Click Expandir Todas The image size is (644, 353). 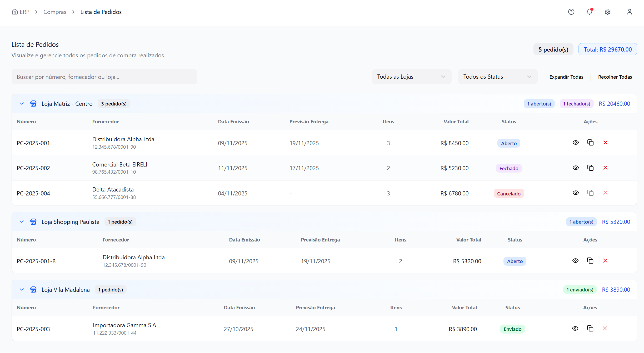[566, 77]
